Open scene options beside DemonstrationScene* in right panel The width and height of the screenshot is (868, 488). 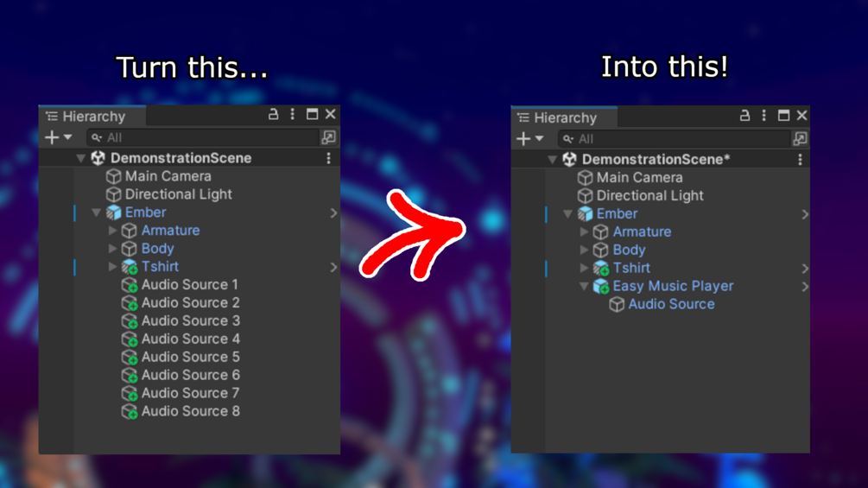[x=800, y=159]
